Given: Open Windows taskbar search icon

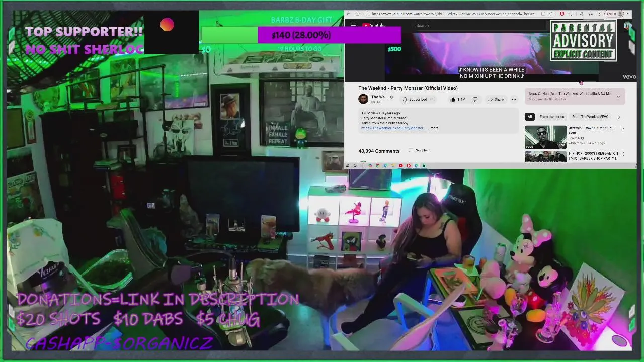Looking at the screenshot, I should (x=355, y=166).
